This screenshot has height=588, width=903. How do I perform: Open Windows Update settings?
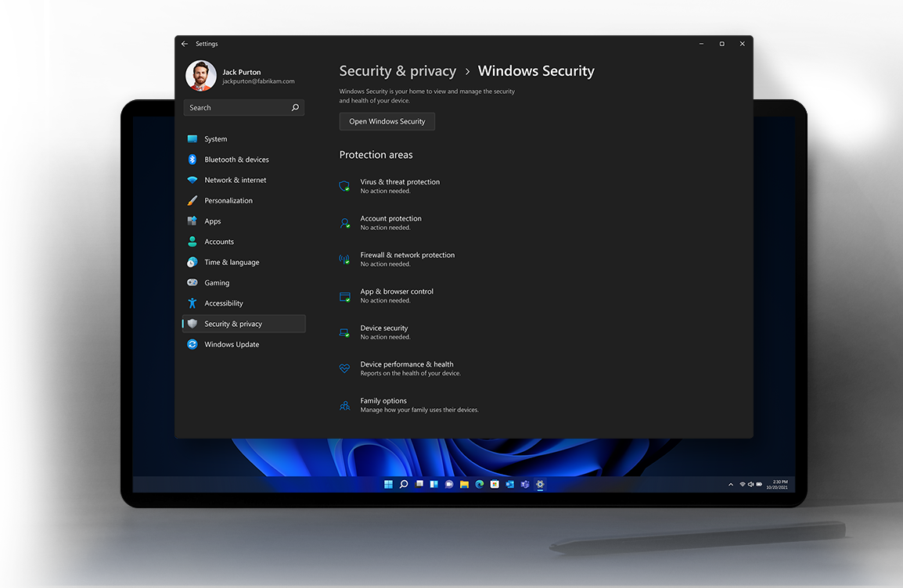[x=243, y=344]
